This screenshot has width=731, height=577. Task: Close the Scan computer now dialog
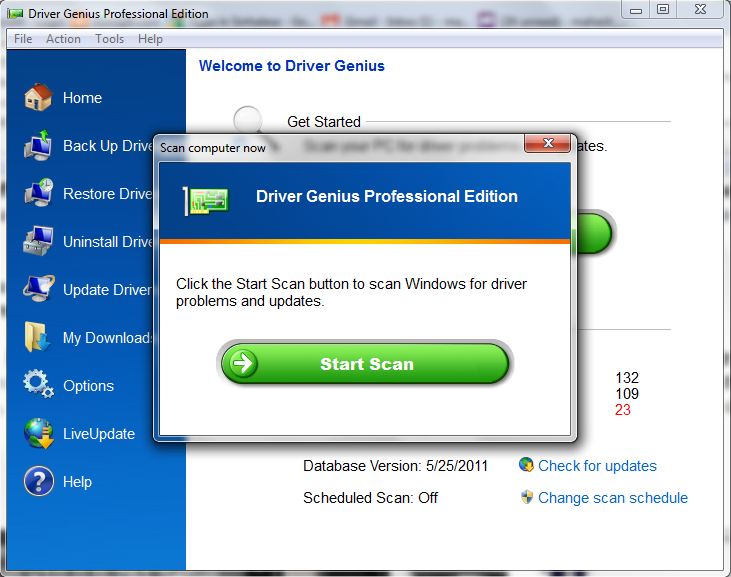point(548,144)
